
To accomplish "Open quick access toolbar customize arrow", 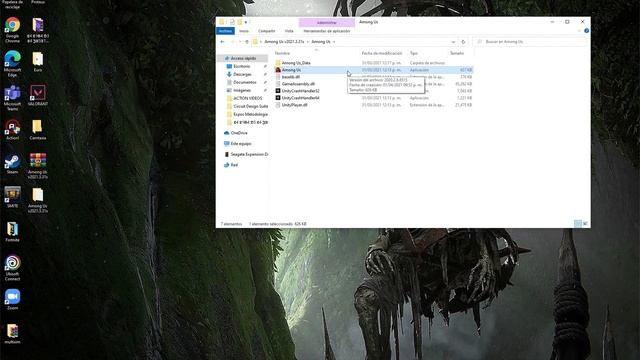I will point(246,22).
